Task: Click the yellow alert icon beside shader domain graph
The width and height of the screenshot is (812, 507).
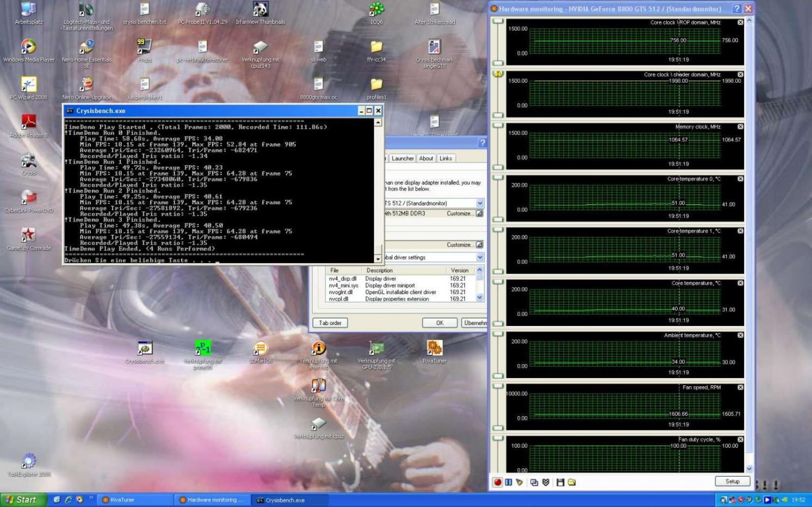Action: (x=498, y=74)
